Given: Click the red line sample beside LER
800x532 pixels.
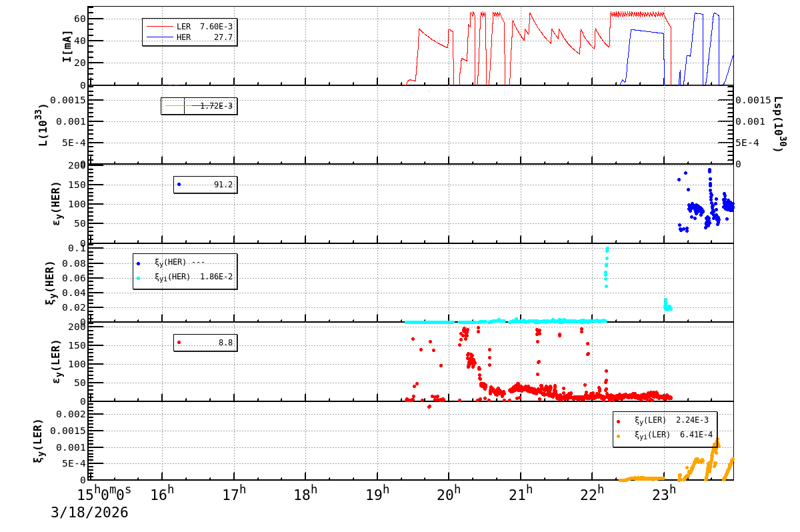Looking at the screenshot, I should (x=159, y=27).
